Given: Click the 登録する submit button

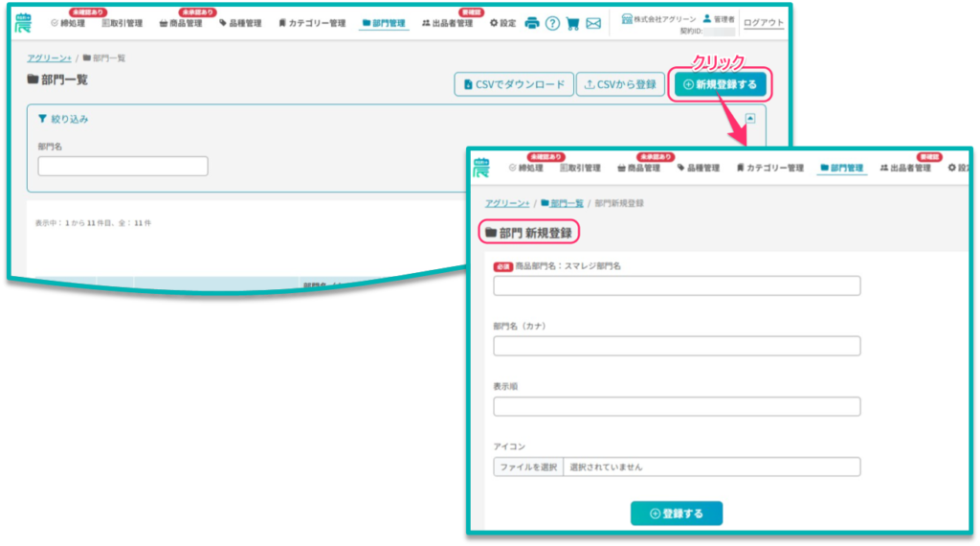Looking at the screenshot, I should 676,513.
